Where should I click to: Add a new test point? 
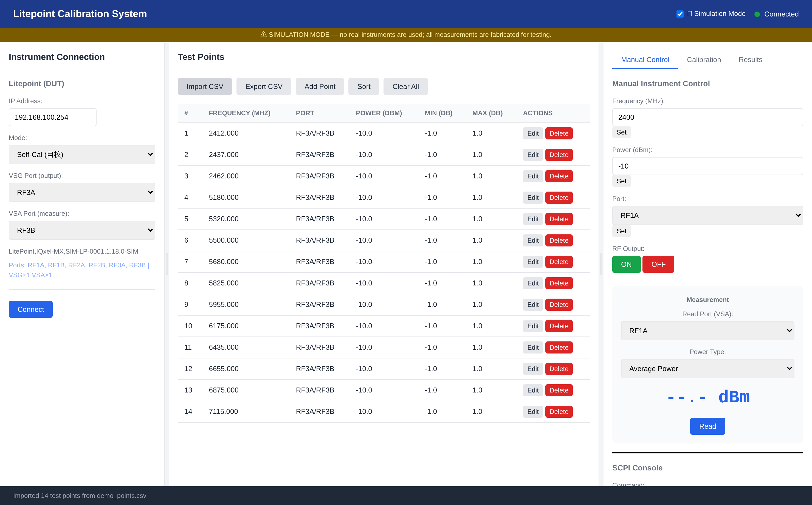320,86
